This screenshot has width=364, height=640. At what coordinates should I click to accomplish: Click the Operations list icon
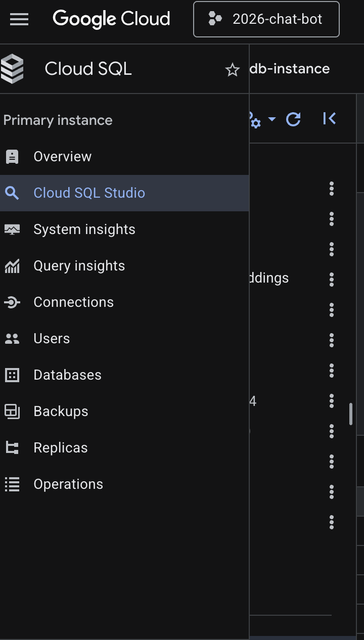click(x=12, y=484)
